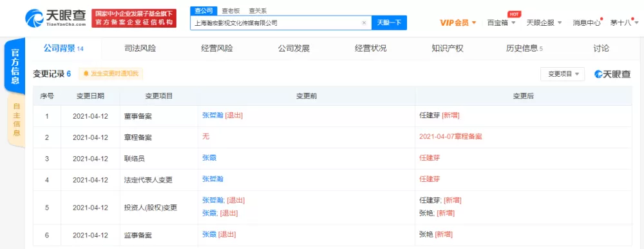
Task: Click the Tianyancha logo in header
Action: click(55, 17)
